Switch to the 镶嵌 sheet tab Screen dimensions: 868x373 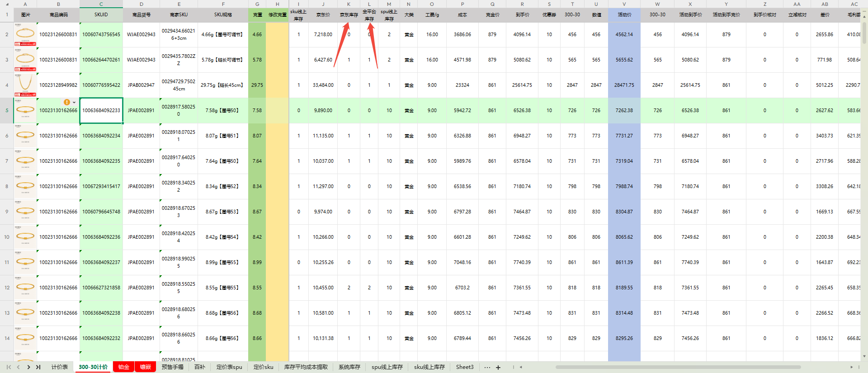tap(145, 367)
